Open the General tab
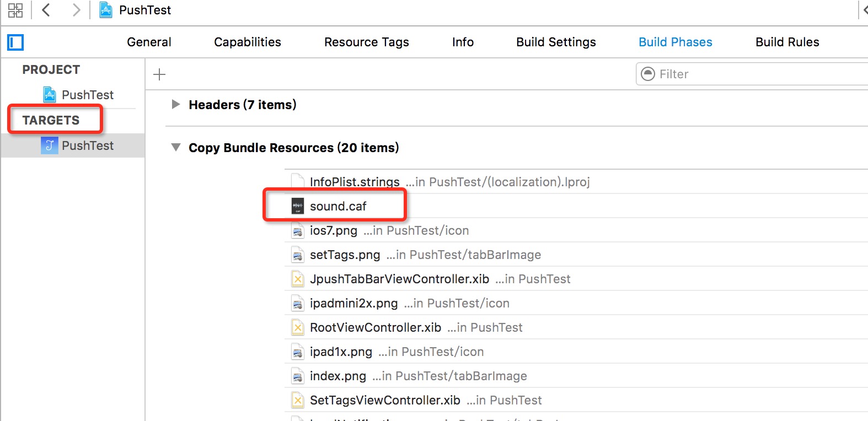868x421 pixels. (x=149, y=42)
